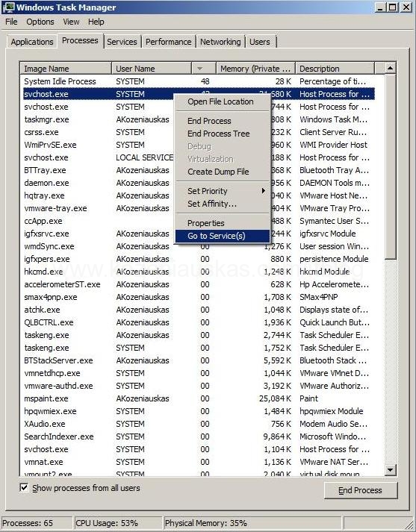Choose Properties in the context menu

coord(223,223)
